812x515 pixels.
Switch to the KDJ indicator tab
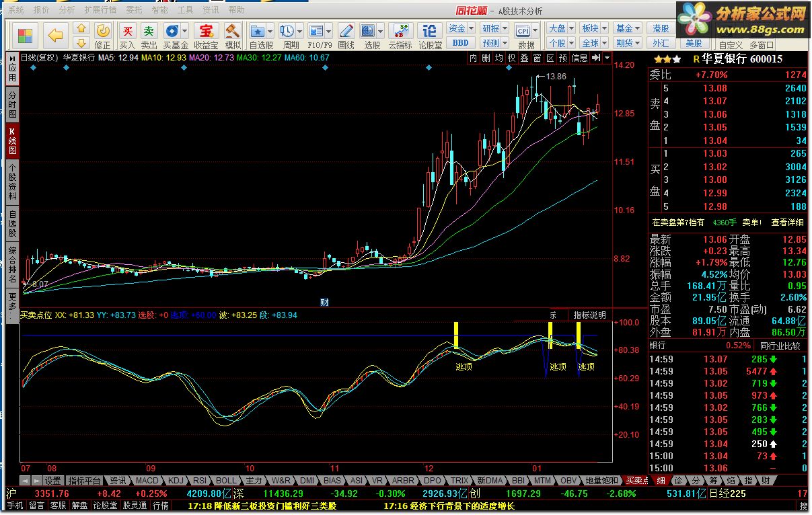[176, 481]
